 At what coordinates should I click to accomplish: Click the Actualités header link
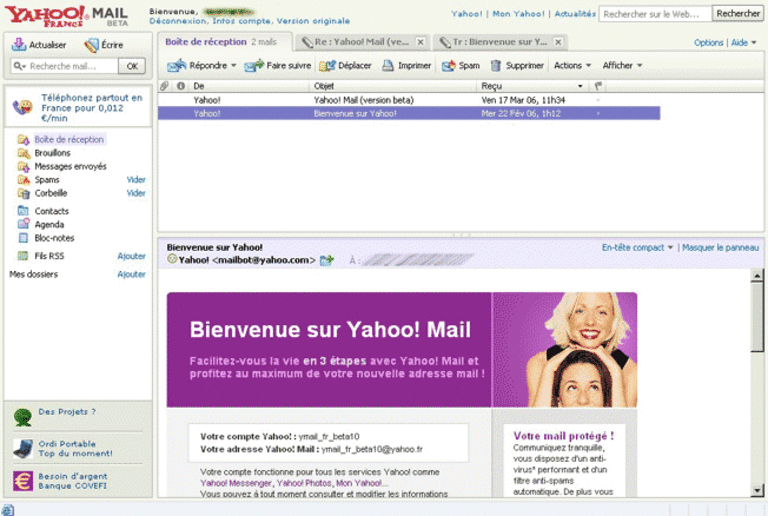575,14
